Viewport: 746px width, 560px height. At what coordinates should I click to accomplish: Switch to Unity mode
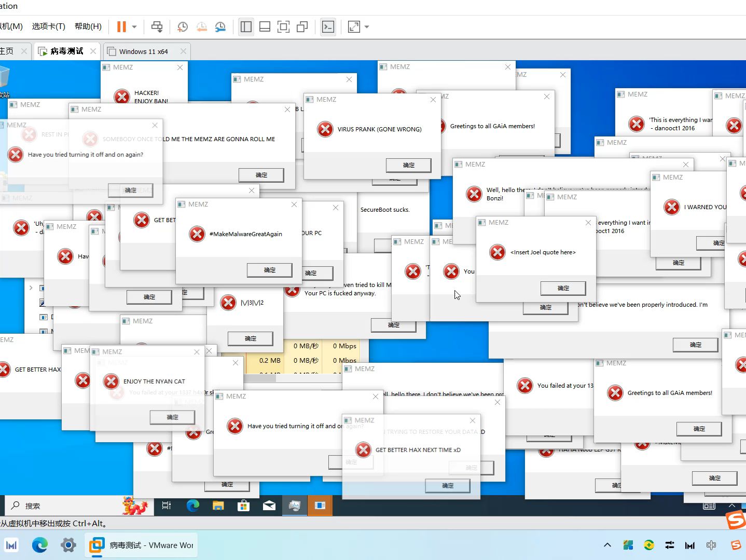pos(302,26)
